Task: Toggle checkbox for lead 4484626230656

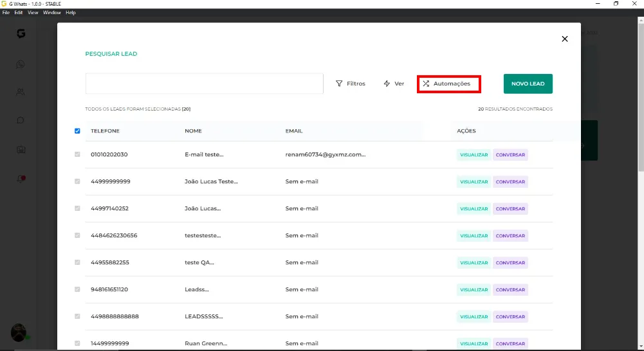Action: pos(77,235)
